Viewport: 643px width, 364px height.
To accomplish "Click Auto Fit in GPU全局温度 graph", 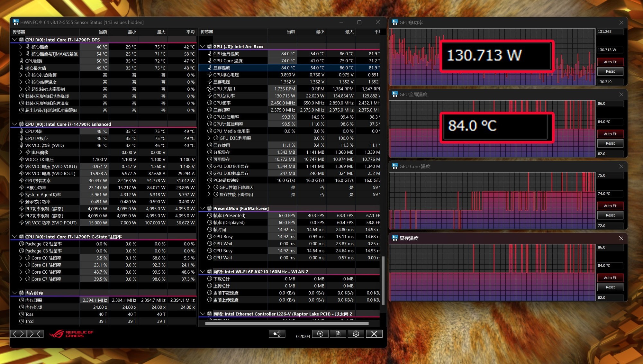I will [610, 134].
